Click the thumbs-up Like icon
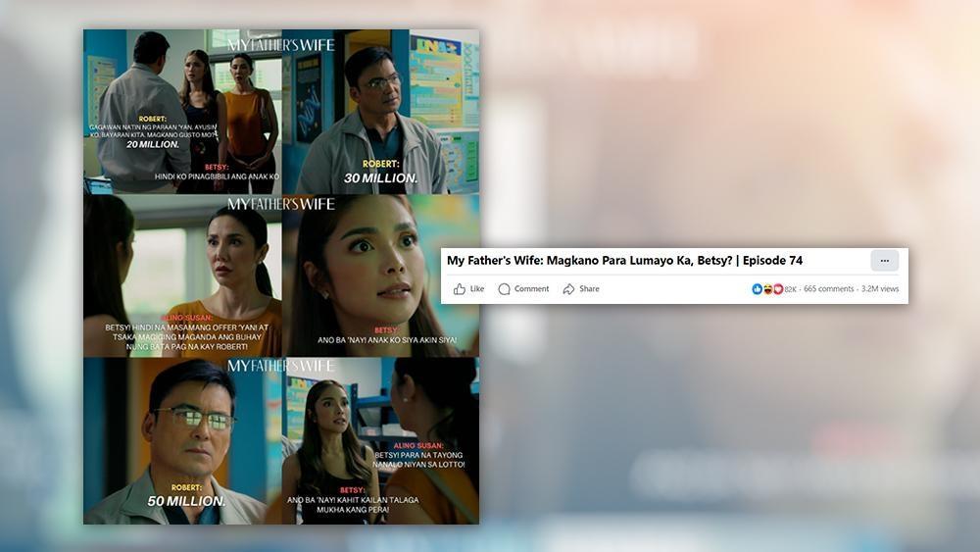 tap(460, 289)
